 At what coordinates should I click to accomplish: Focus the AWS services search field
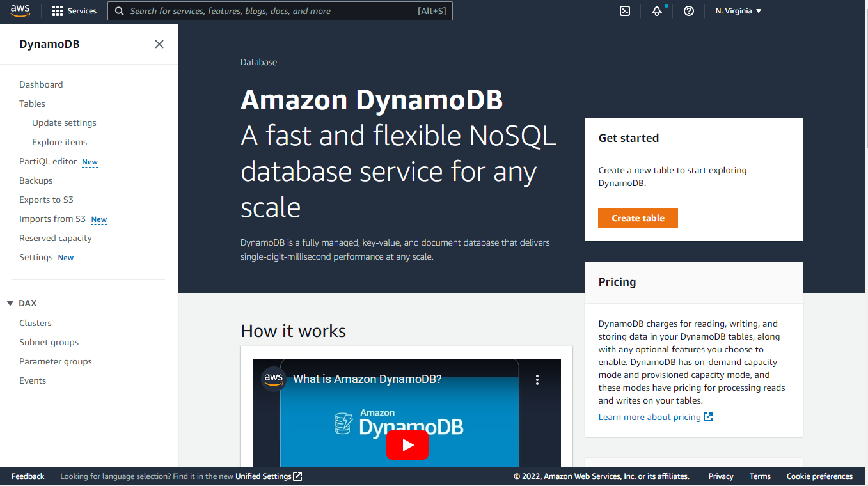pos(280,11)
